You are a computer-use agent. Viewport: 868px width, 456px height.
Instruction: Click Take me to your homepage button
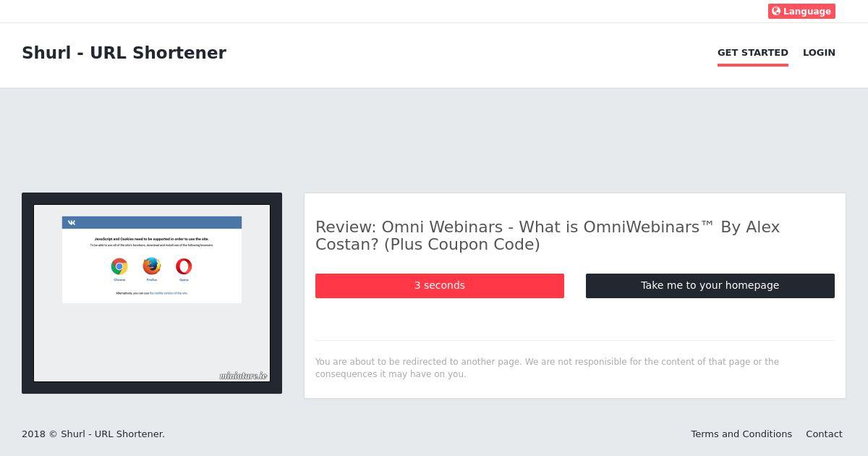710,286
